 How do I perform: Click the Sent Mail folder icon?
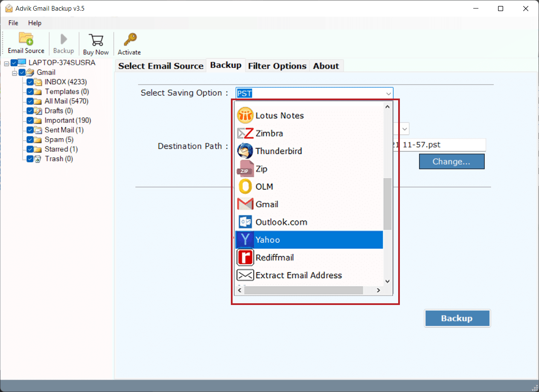38,130
